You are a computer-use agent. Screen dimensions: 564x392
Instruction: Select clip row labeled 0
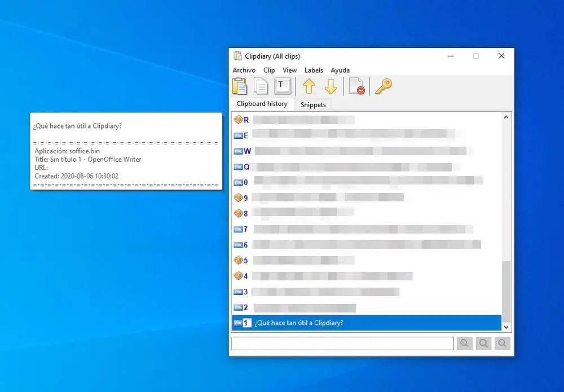pyautogui.click(x=367, y=182)
